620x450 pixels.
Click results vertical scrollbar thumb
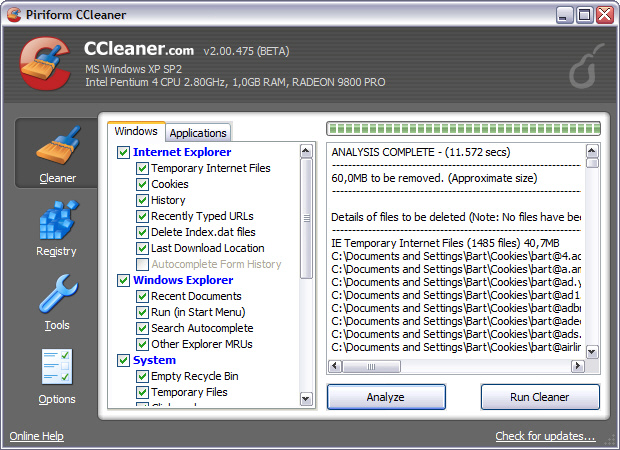pos(592,163)
